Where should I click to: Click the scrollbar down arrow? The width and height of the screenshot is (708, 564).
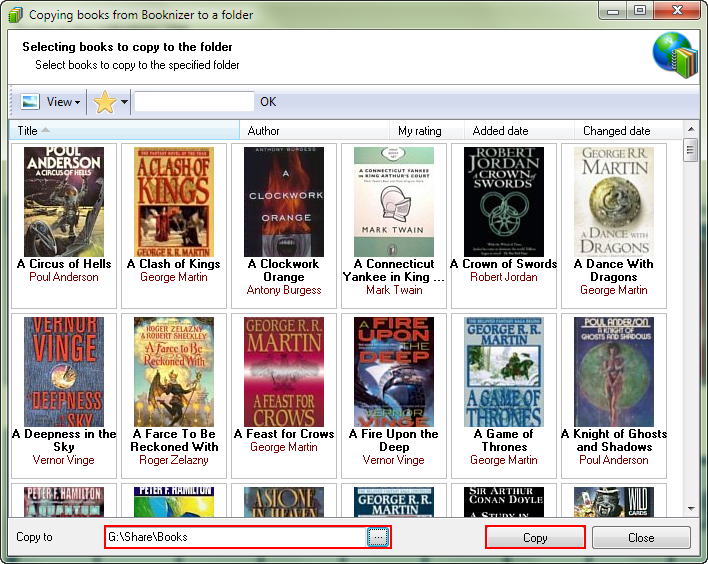coord(691,509)
